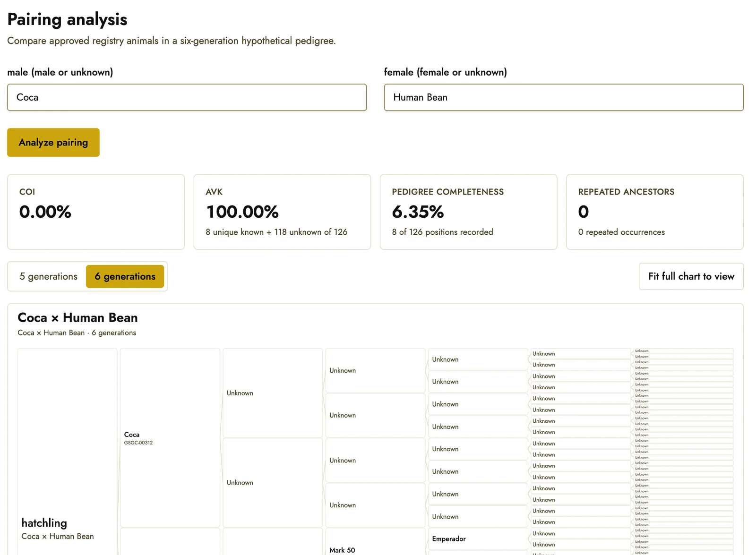Viewport: 756px width, 555px height.
Task: Click the '0 repeated occurrences' text
Action: coord(621,232)
